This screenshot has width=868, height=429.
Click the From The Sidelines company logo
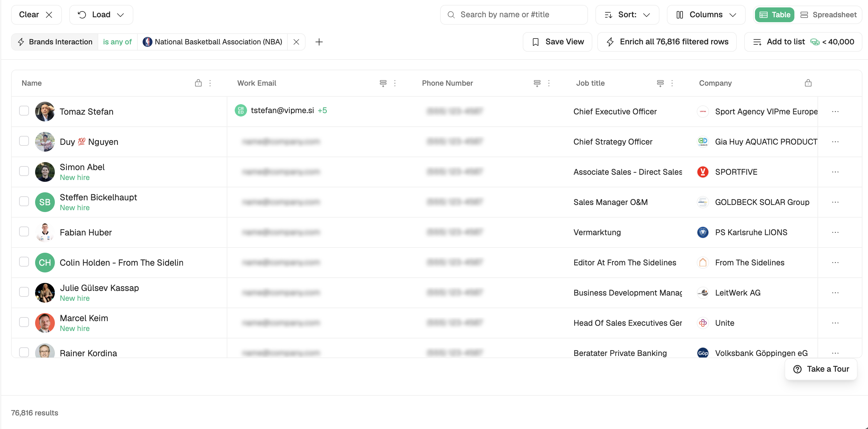tap(703, 262)
